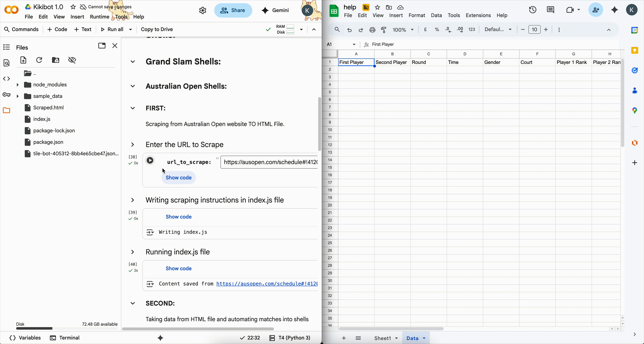The height and width of the screenshot is (344, 644).
Task: Switch to the Sheet1 tab
Action: point(382,338)
